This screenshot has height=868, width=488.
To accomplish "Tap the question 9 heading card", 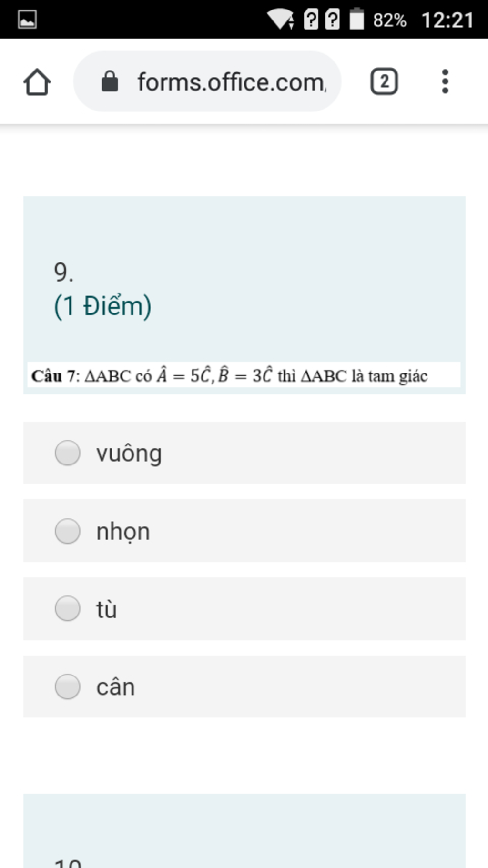I will (244, 295).
